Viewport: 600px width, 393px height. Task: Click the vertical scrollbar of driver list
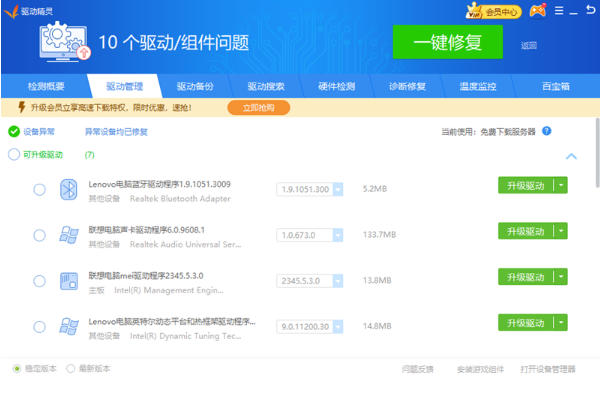click(x=597, y=153)
